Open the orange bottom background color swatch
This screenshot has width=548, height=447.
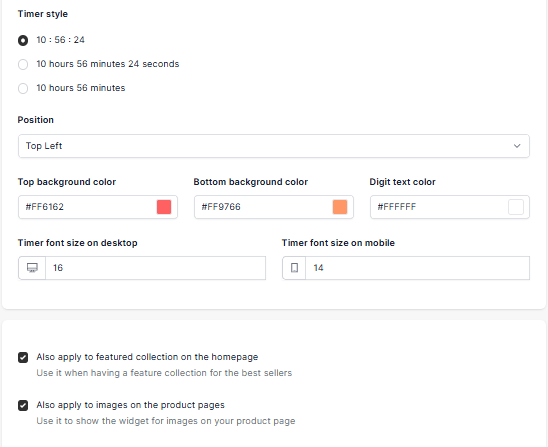340,207
